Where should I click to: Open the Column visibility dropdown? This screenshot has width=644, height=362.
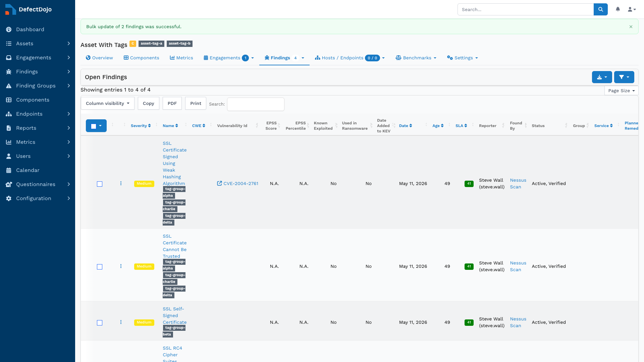(108, 103)
